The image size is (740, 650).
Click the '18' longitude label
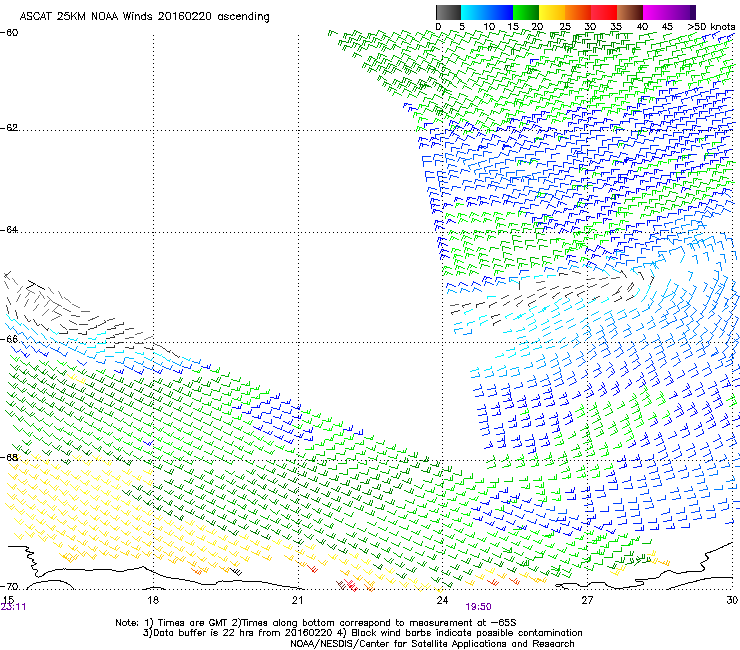point(153,600)
